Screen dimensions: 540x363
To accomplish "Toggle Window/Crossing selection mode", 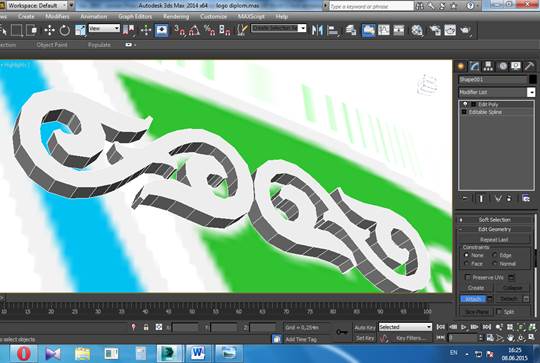I will [32, 30].
